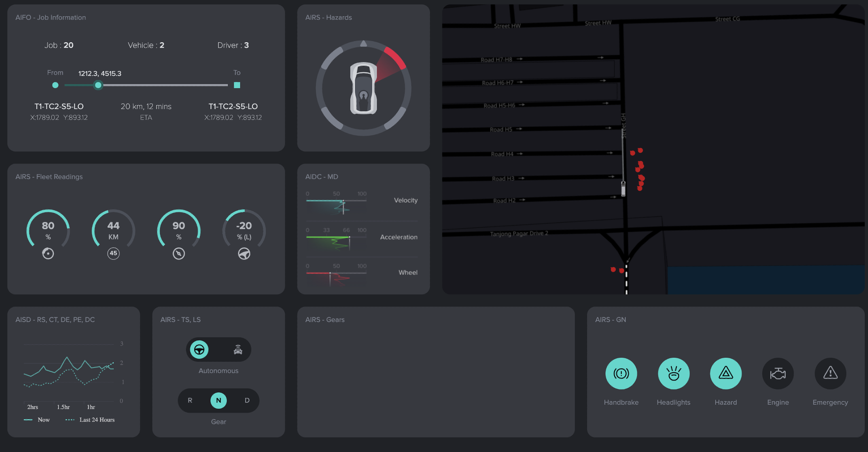868x452 pixels.
Task: Switch to autonomous car driving mode
Action: pyautogui.click(x=238, y=349)
